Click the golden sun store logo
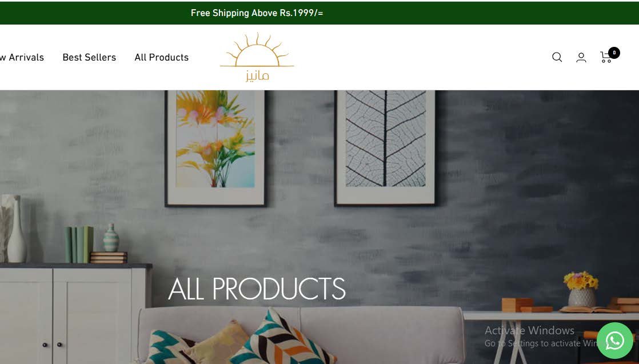 pos(257,50)
